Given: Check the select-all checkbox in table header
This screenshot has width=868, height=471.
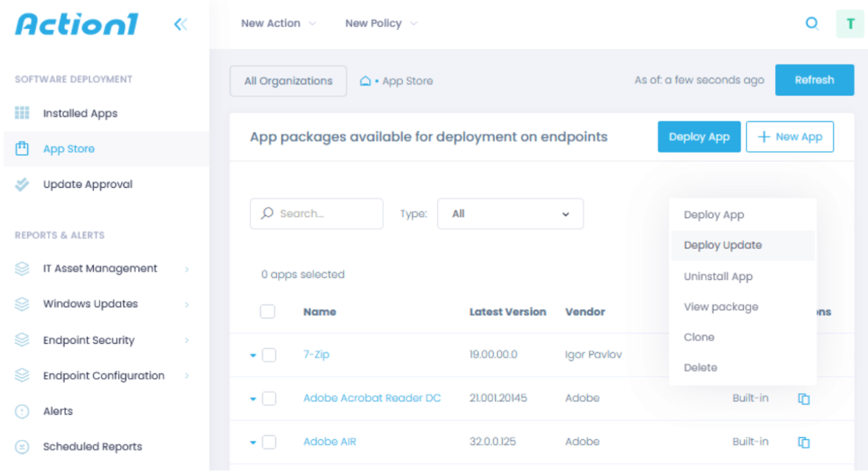Looking at the screenshot, I should pyautogui.click(x=267, y=311).
